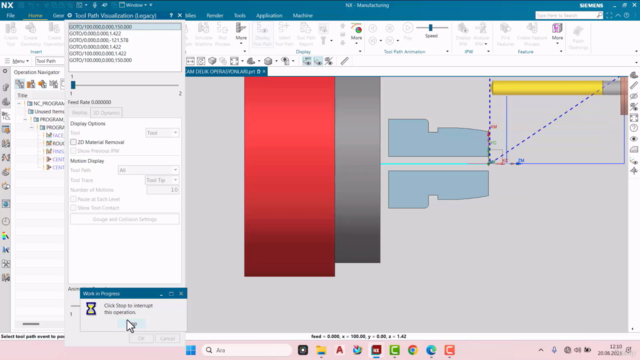Open the Tool display options dropdown

click(x=162, y=133)
